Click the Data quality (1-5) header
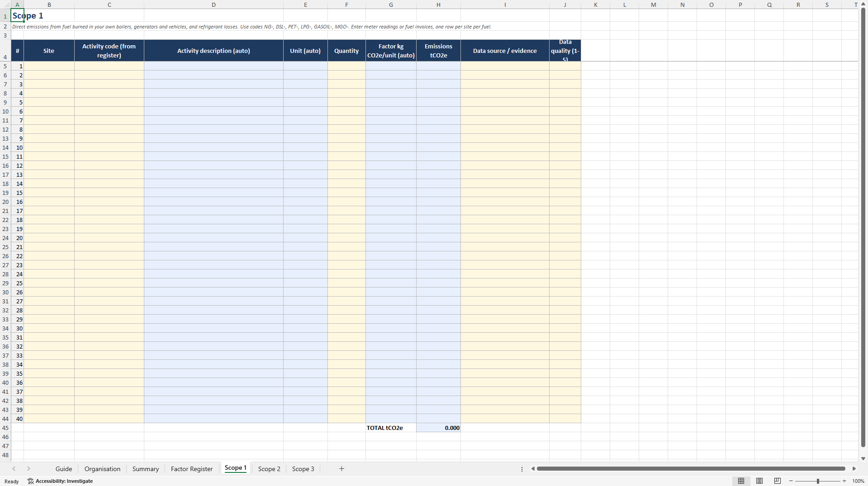 tap(565, 51)
